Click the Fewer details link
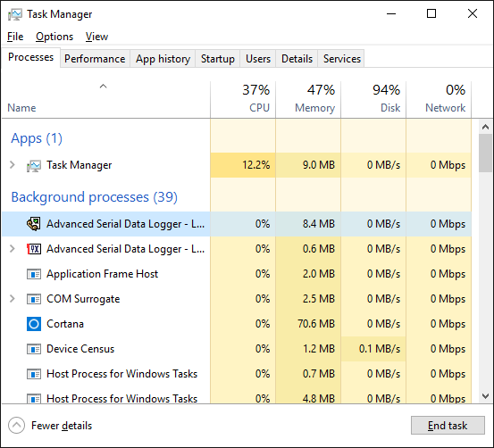Viewport: 494px width, 448px height. click(62, 426)
